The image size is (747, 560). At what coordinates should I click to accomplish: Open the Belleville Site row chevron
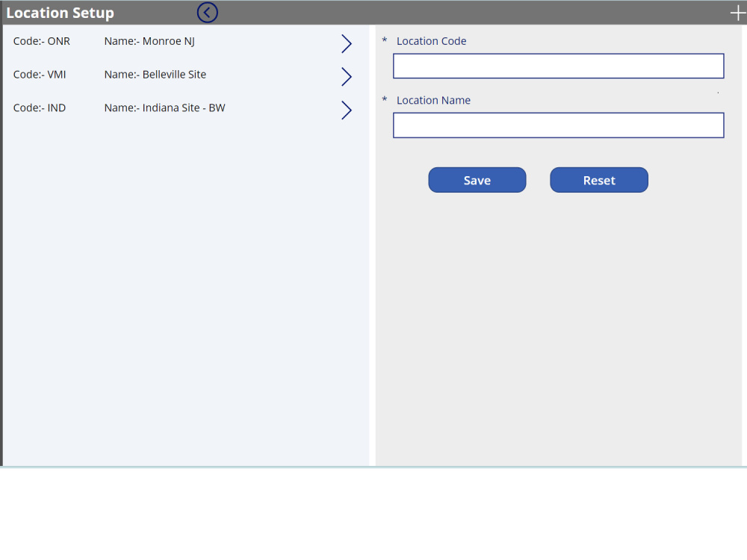click(347, 77)
